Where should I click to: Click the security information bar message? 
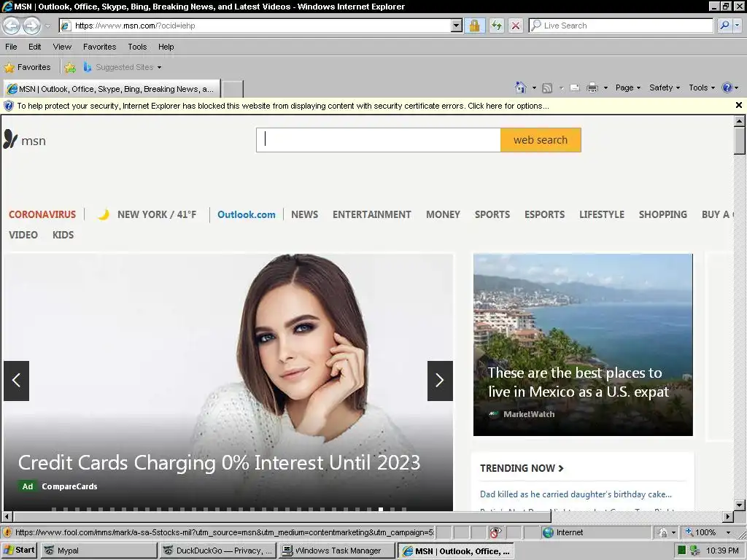tap(283, 106)
